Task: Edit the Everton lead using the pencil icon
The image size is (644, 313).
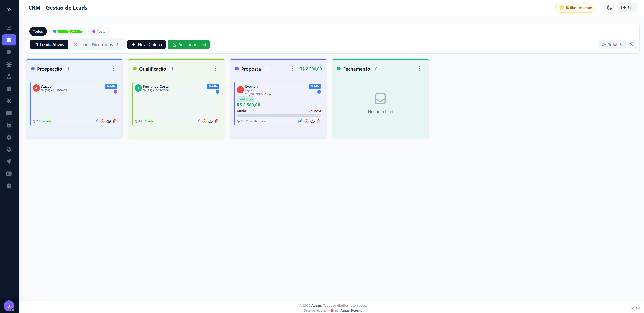Action: click(300, 121)
